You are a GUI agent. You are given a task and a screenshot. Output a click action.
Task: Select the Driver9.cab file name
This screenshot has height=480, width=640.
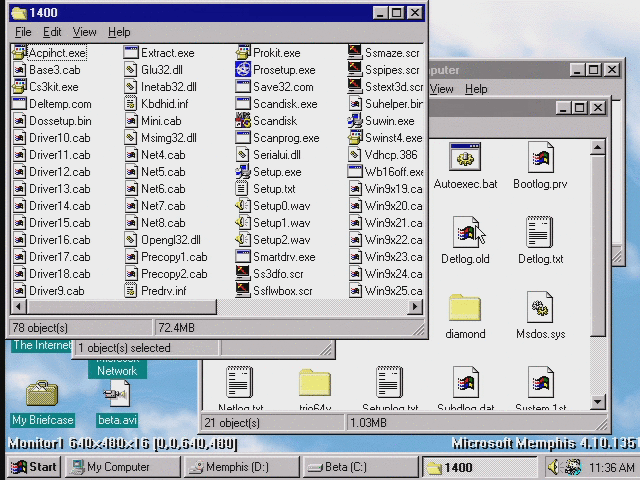click(57, 291)
